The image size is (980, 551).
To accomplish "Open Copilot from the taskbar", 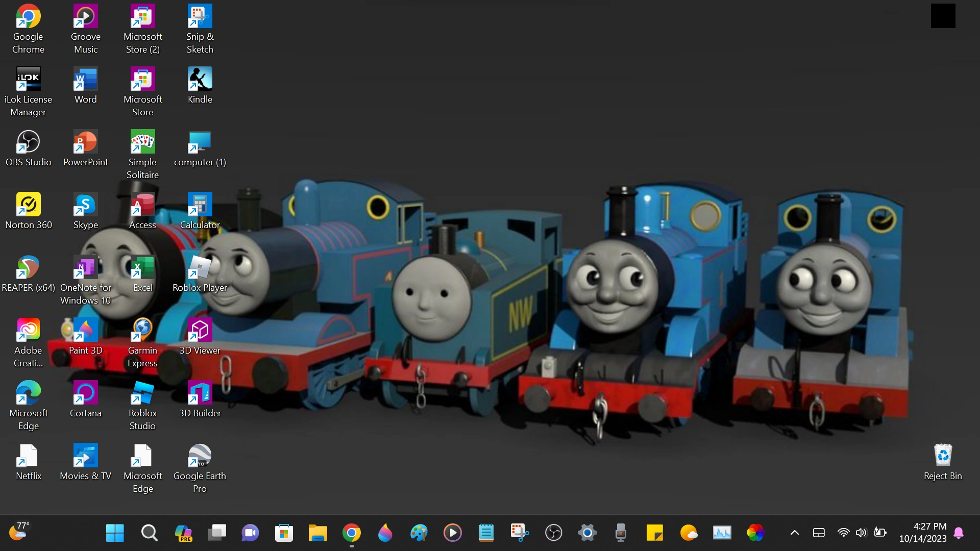I will point(184,533).
